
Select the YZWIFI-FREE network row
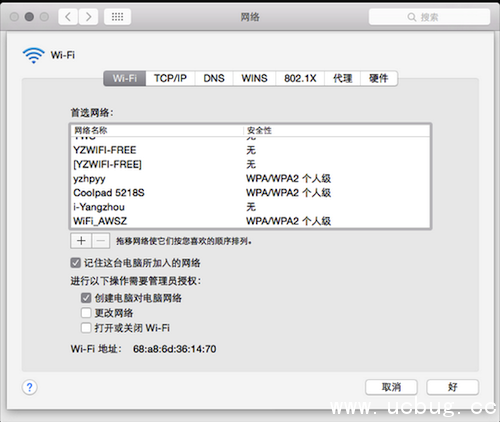coord(250,150)
